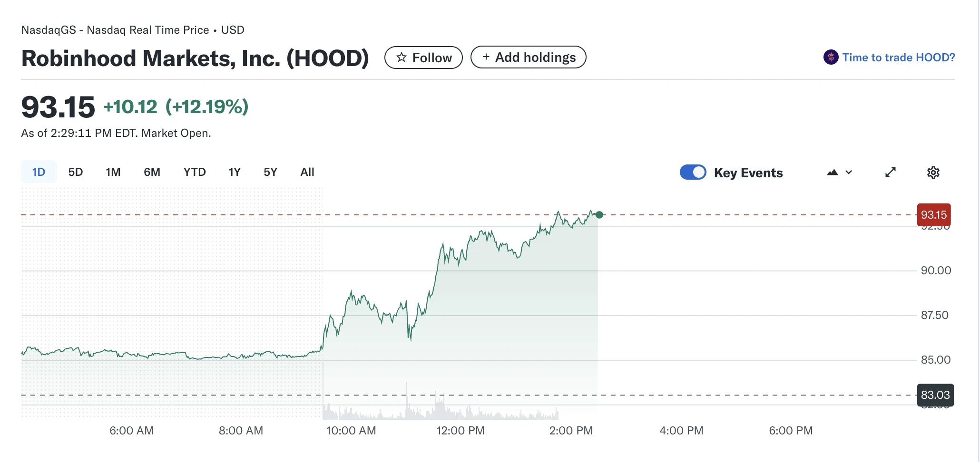Click the 1Y range option
The image size is (980, 462).
click(x=234, y=172)
